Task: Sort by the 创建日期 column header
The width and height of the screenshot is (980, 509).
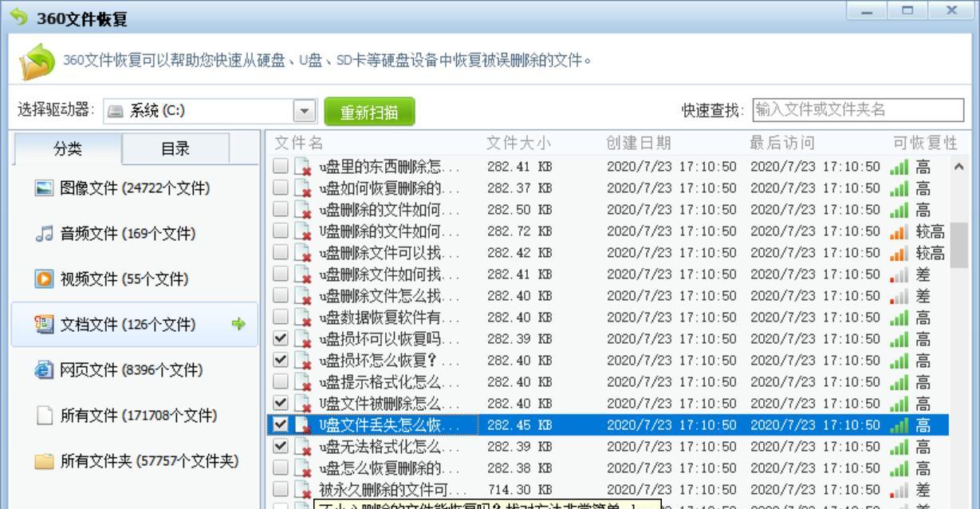Action: point(638,143)
